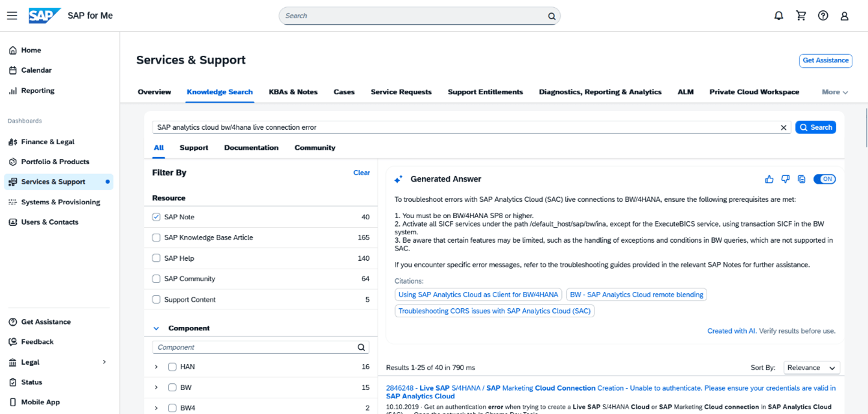
Task: Open the More tabs dropdown
Action: point(835,92)
